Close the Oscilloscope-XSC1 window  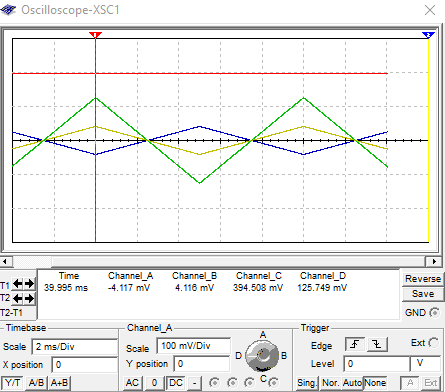[x=430, y=10]
